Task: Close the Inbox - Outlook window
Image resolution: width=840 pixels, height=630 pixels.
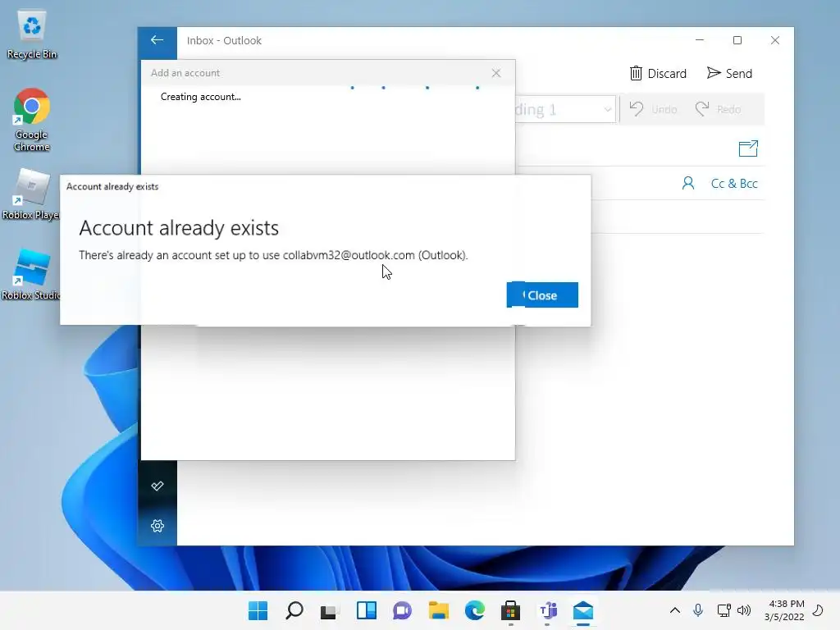Action: point(774,40)
